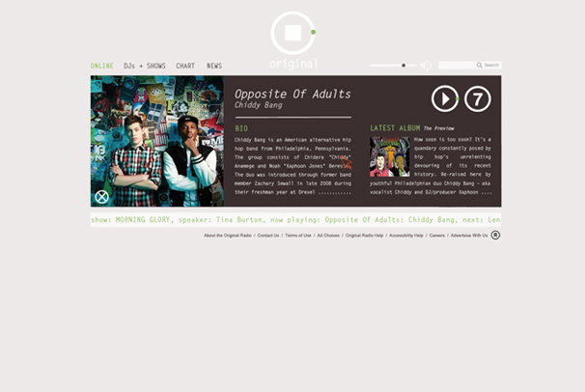Screen dimensions: 585x392
Task: Open the Accessibility Help link
Action: coord(405,236)
